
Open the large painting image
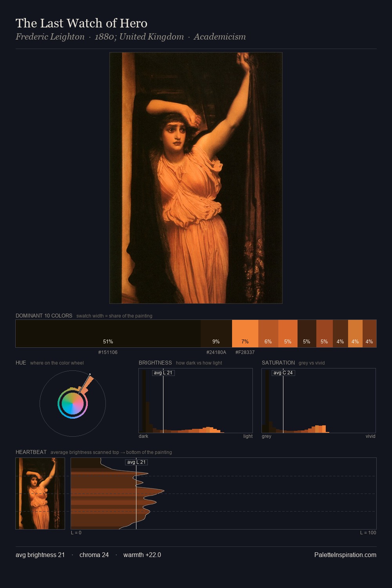pos(196,178)
